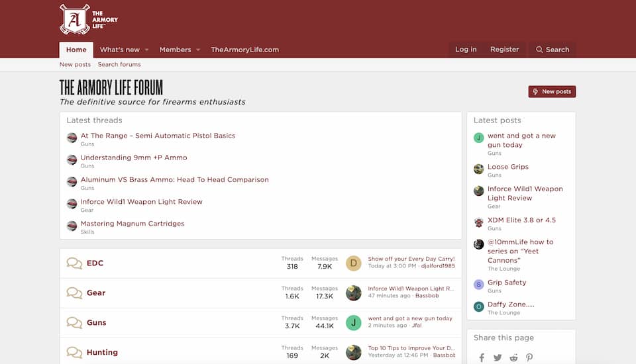
Task: Open went and got a new gun today in Latest posts
Action: (521, 140)
